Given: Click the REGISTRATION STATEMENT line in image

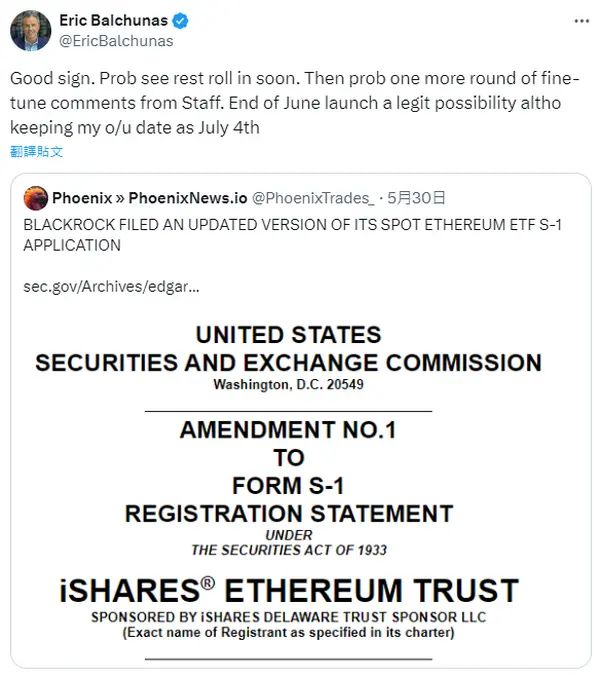Looking at the screenshot, I should [x=289, y=513].
